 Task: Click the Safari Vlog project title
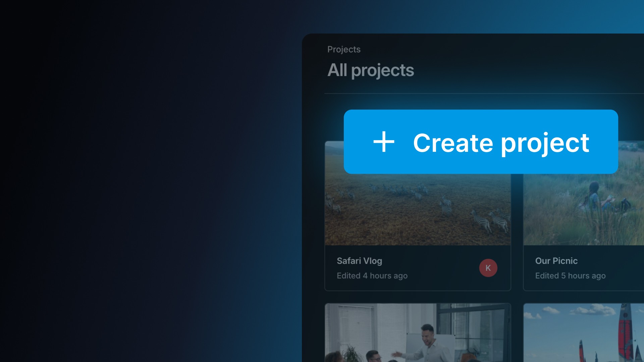[359, 261]
